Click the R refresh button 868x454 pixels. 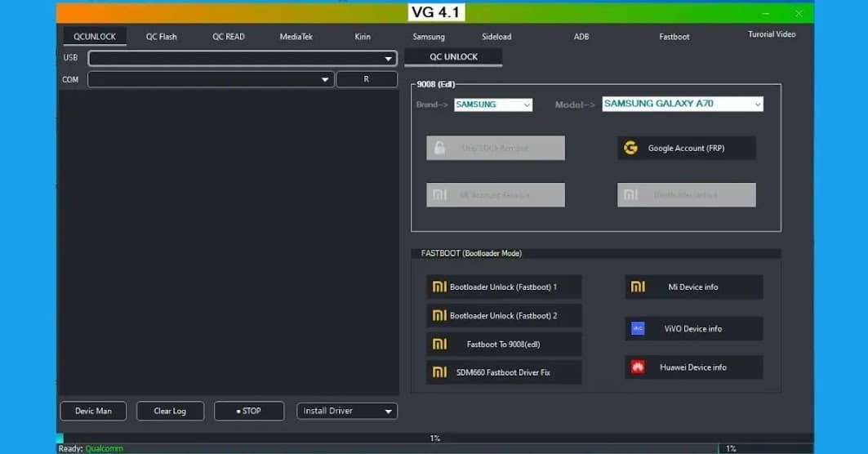click(x=367, y=79)
